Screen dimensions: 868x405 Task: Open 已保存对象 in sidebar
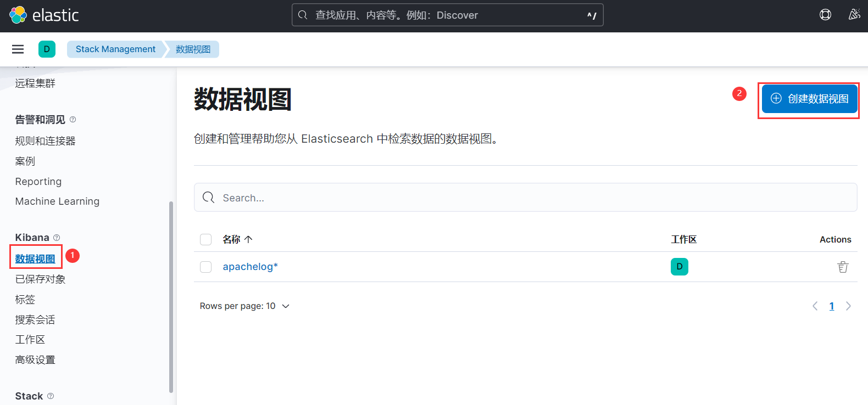[x=41, y=279]
